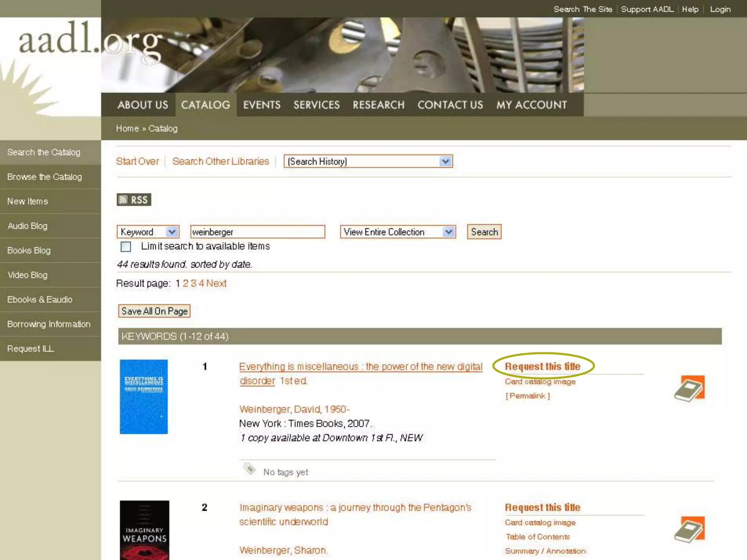Viewport: 747px width, 560px height.
Task: Open Imaginary Weapons cover thumbnail
Action: [144, 530]
